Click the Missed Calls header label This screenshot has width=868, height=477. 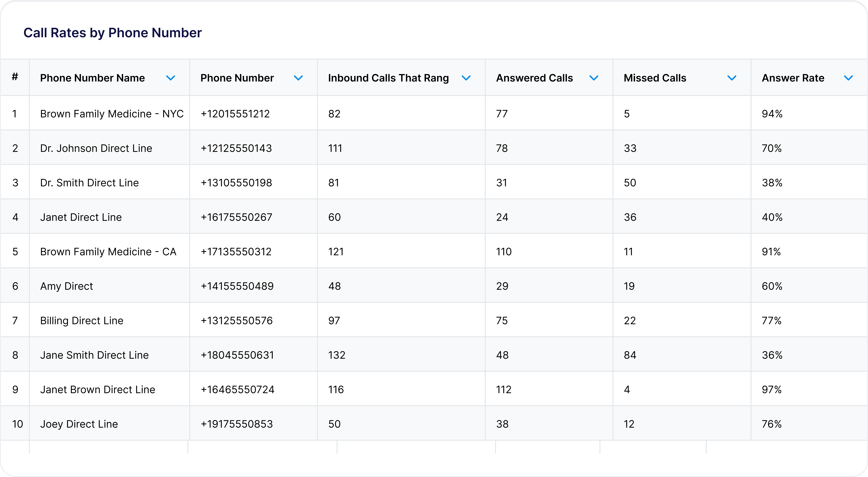(x=655, y=78)
